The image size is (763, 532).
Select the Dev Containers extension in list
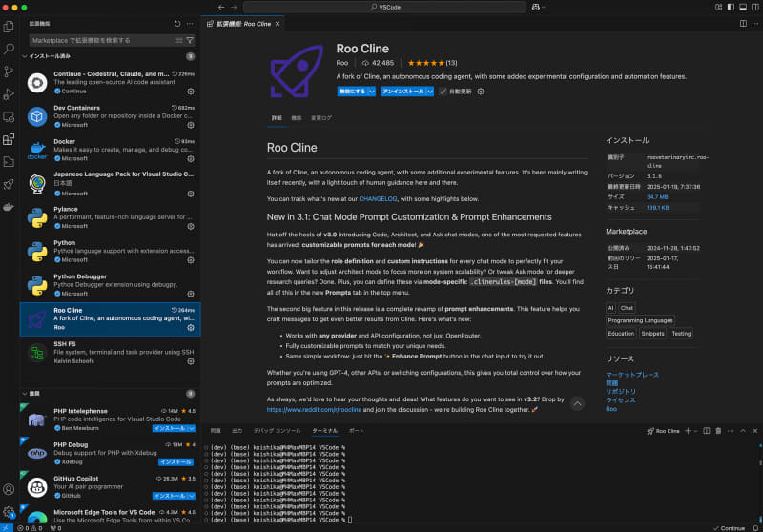[111, 116]
